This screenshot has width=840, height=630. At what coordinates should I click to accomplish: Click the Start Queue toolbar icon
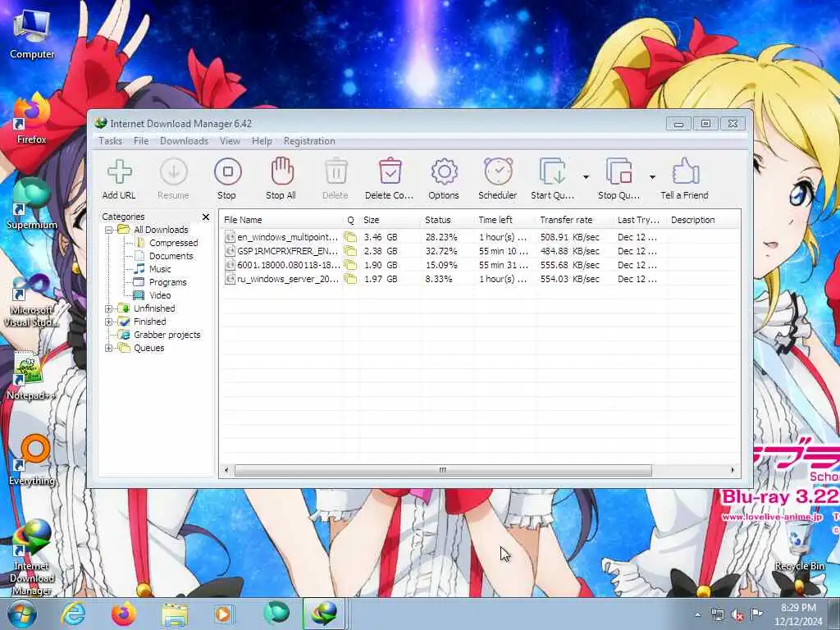552,179
